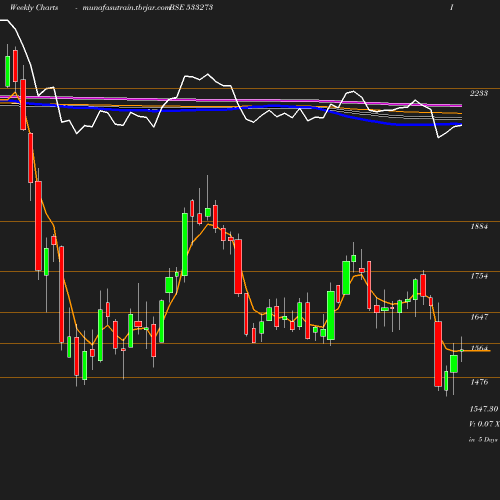Select the 2233 price level label
Viewport: 500px width, 500px height.
tap(479, 93)
